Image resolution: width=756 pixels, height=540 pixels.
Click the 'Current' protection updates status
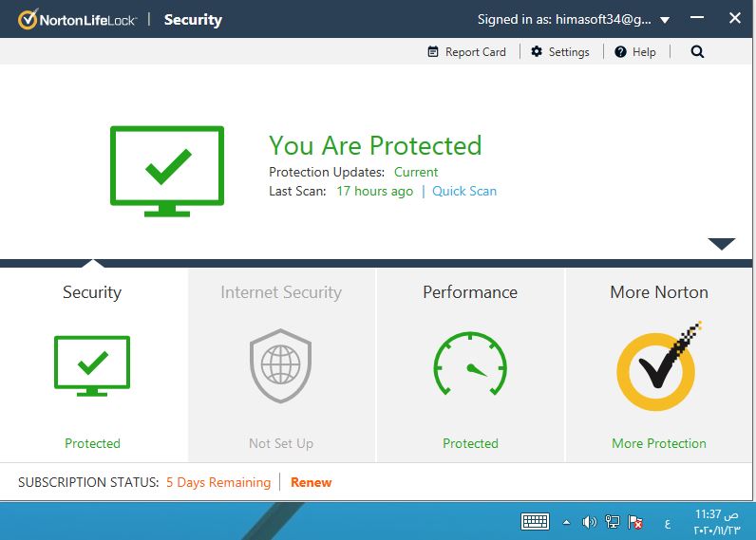tap(416, 172)
